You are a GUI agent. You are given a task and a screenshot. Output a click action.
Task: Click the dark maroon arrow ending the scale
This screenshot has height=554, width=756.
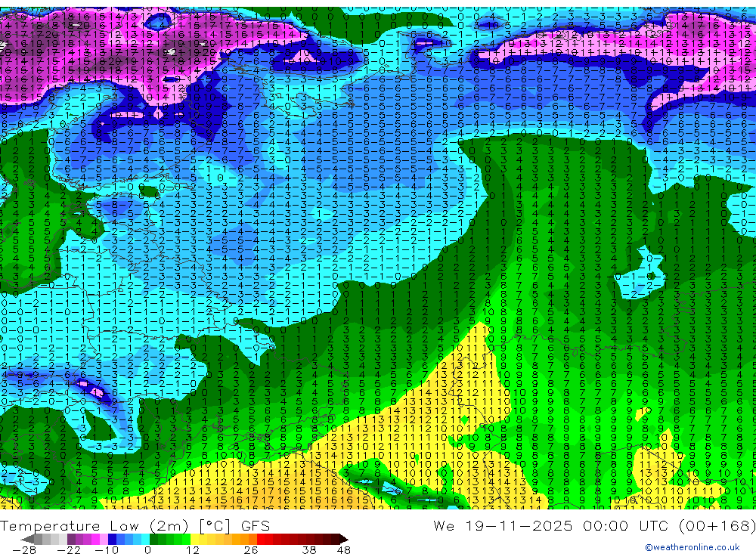[x=344, y=539]
